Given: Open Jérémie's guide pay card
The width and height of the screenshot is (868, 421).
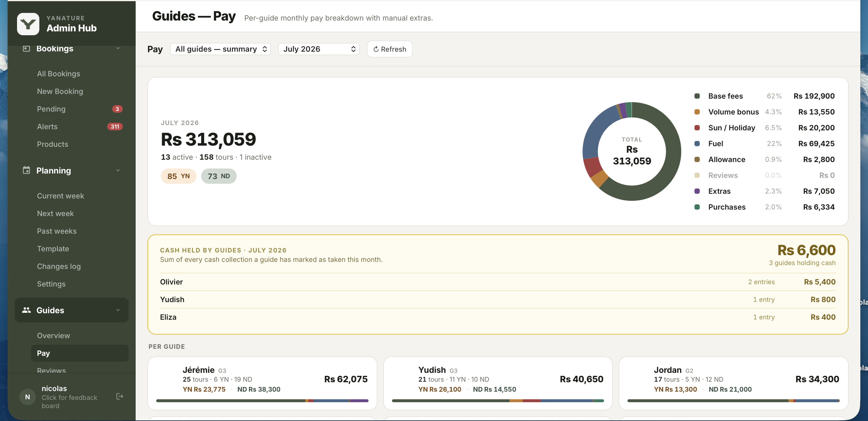Looking at the screenshot, I should 262,383.
